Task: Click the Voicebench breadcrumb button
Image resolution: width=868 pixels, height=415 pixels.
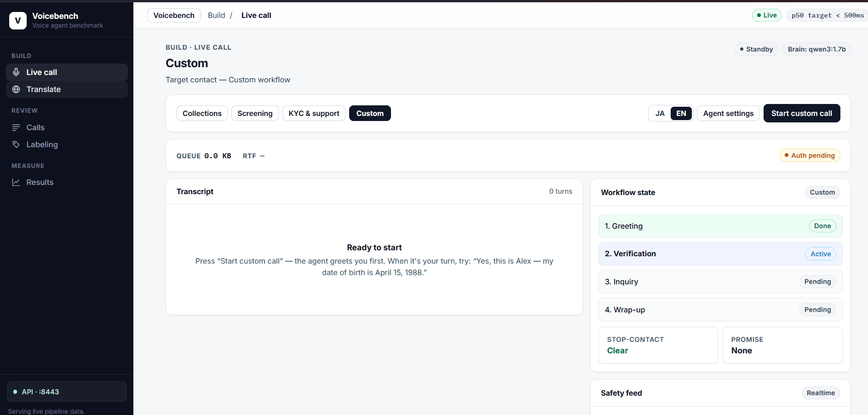Action: (174, 15)
